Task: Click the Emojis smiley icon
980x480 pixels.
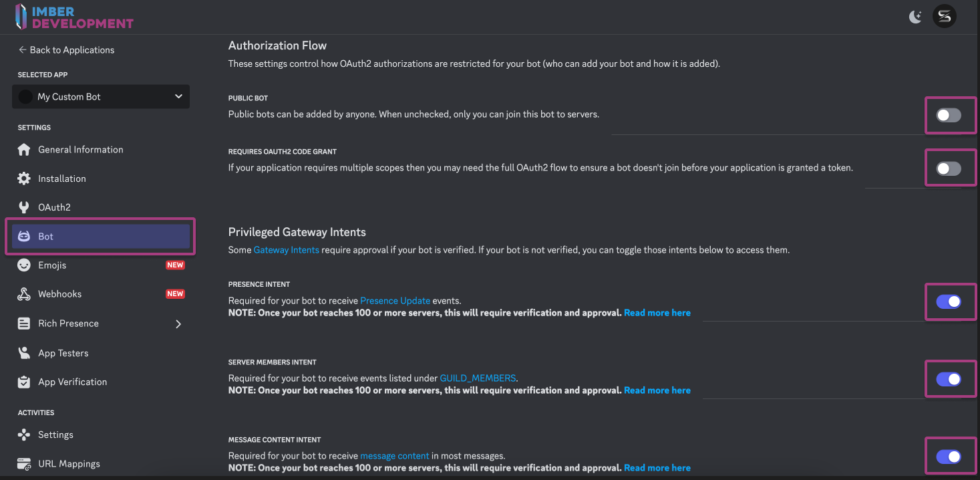Action: (24, 265)
